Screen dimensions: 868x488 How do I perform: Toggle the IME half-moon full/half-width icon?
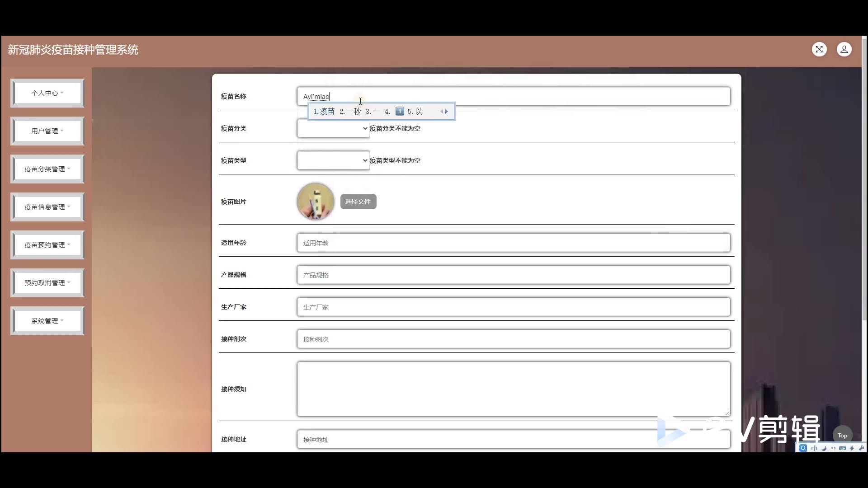point(824,448)
